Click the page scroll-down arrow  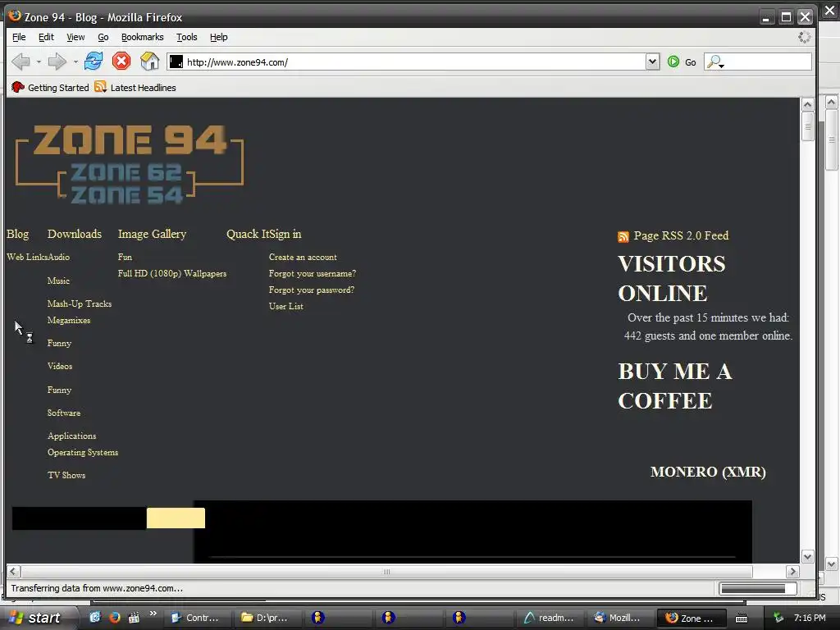[x=807, y=557]
